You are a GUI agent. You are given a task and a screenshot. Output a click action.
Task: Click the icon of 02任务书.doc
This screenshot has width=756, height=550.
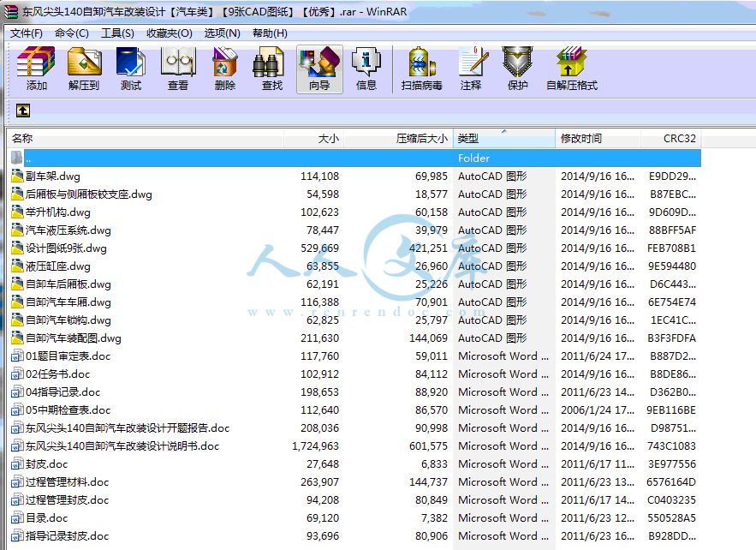point(17,374)
